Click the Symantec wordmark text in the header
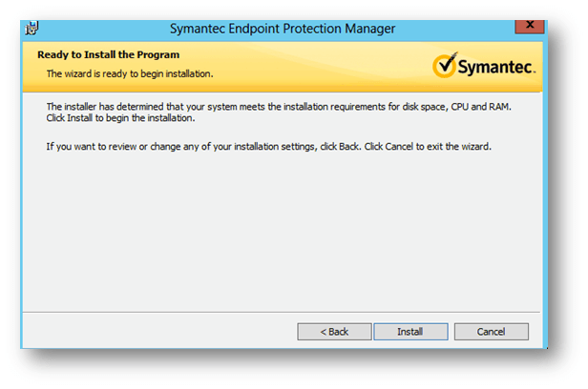The image size is (588, 389). point(495,68)
